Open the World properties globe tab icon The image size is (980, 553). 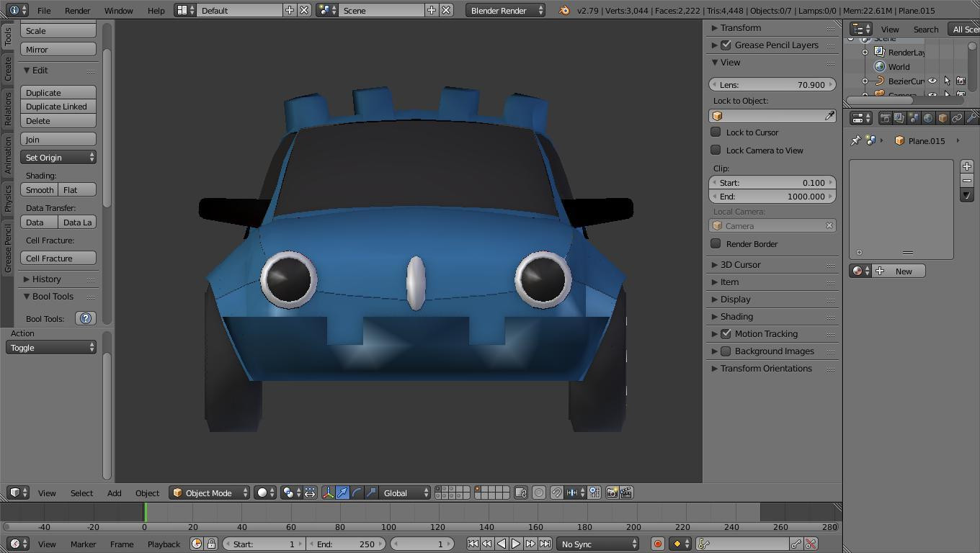point(928,118)
